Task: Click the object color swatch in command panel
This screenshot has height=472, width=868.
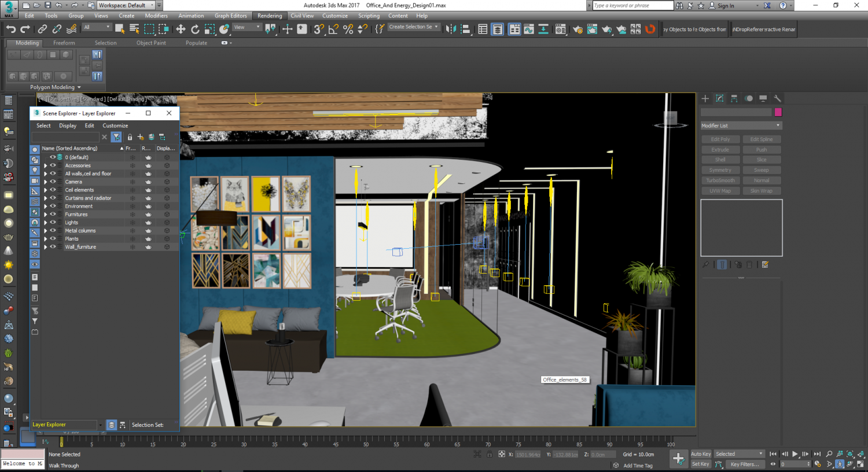Action: click(778, 112)
